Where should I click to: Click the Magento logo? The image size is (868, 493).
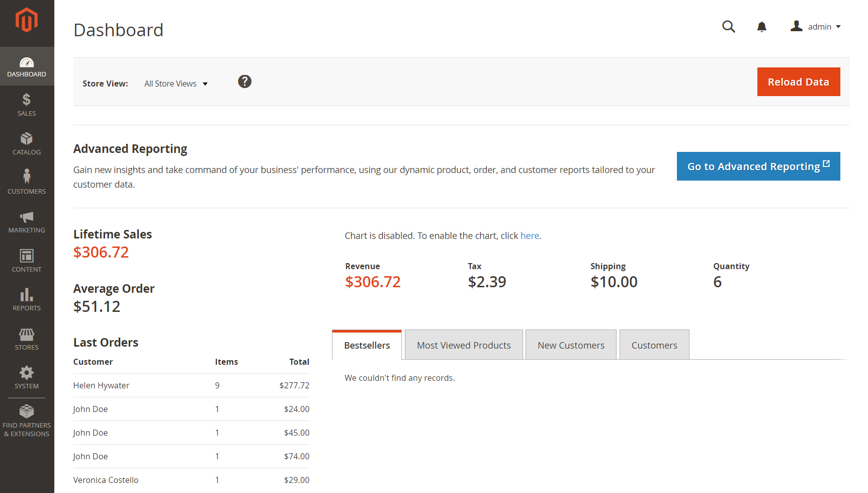[27, 20]
